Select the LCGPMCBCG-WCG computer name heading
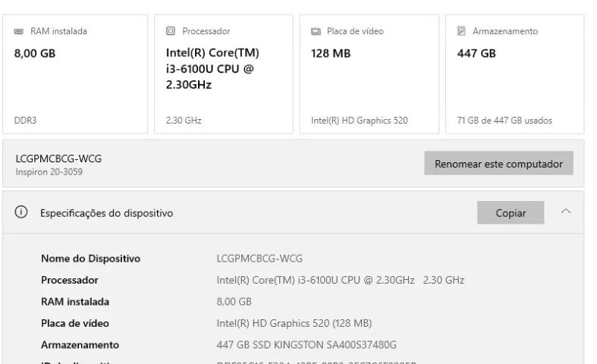Image resolution: width=597 pixels, height=364 pixels. tap(58, 158)
